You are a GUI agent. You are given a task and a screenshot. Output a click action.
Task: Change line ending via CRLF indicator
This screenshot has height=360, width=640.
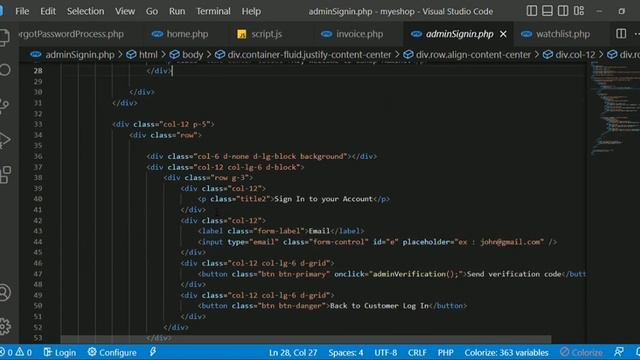pyautogui.click(x=417, y=352)
